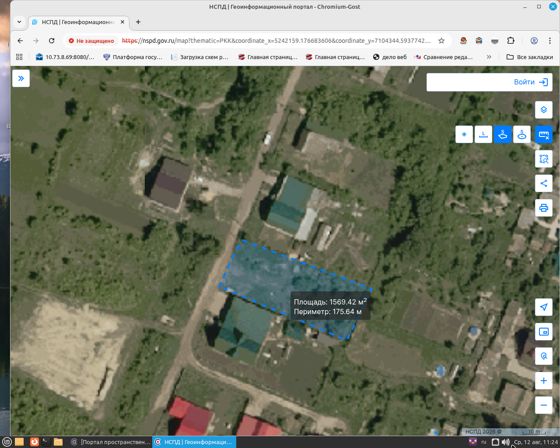Open the browser tab search dropdown arrow
The width and height of the screenshot is (560, 448).
(19, 22)
